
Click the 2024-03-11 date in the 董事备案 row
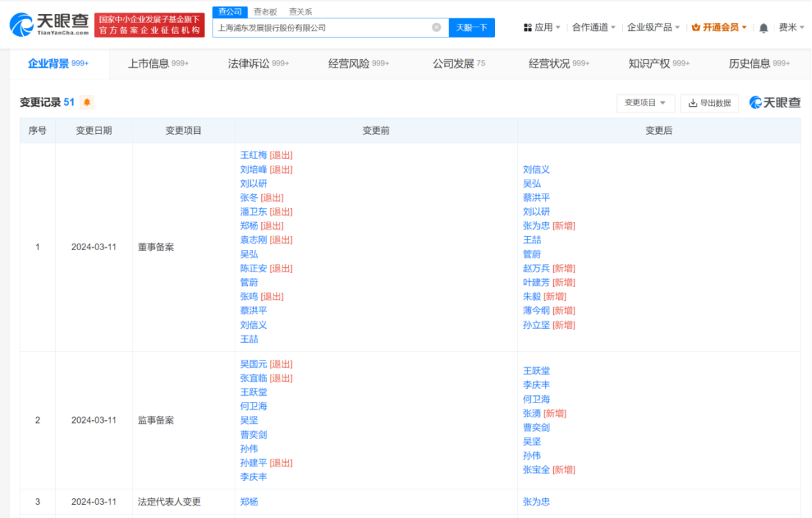(93, 247)
